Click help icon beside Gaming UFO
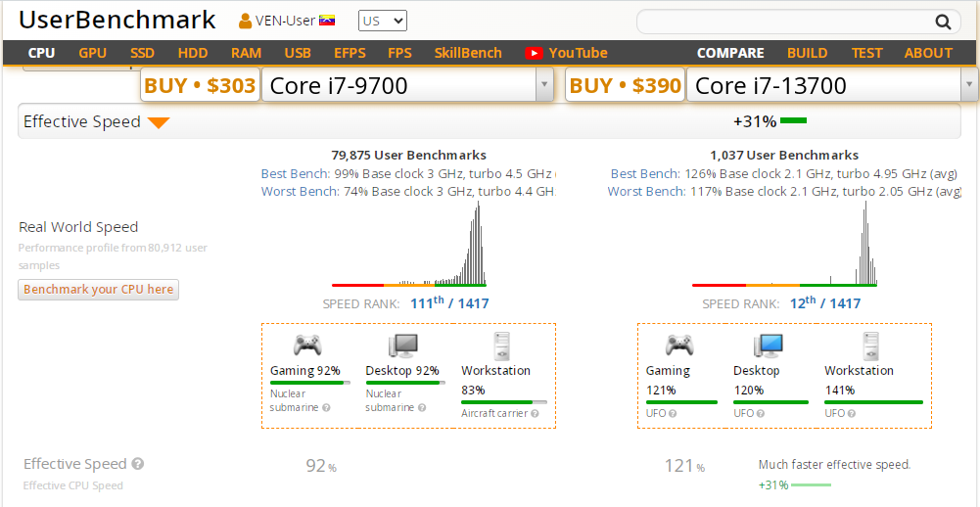 (672, 413)
